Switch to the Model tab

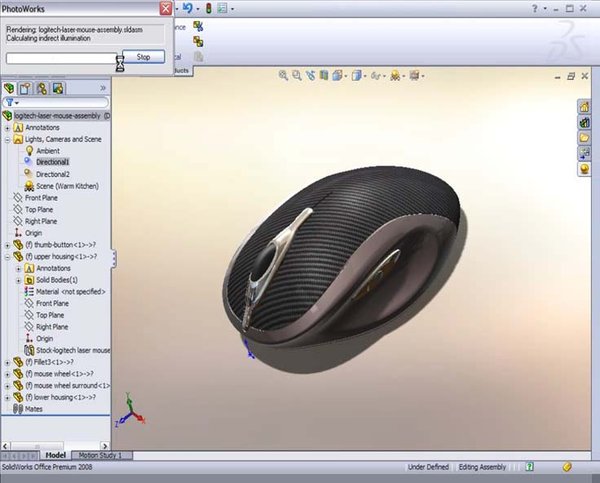55,455
